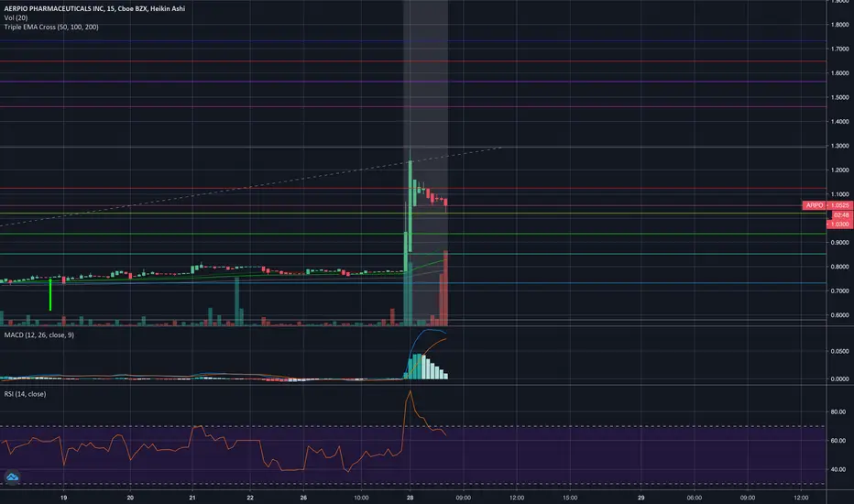Click the 0.0500 value on the MACD scale
Screen dimensions: 854x504
(840, 351)
